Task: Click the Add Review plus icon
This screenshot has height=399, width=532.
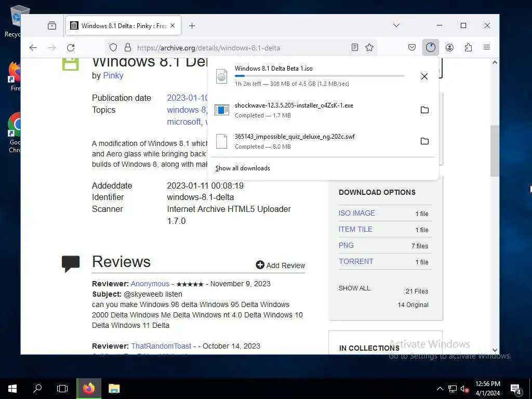Action: pyautogui.click(x=260, y=265)
